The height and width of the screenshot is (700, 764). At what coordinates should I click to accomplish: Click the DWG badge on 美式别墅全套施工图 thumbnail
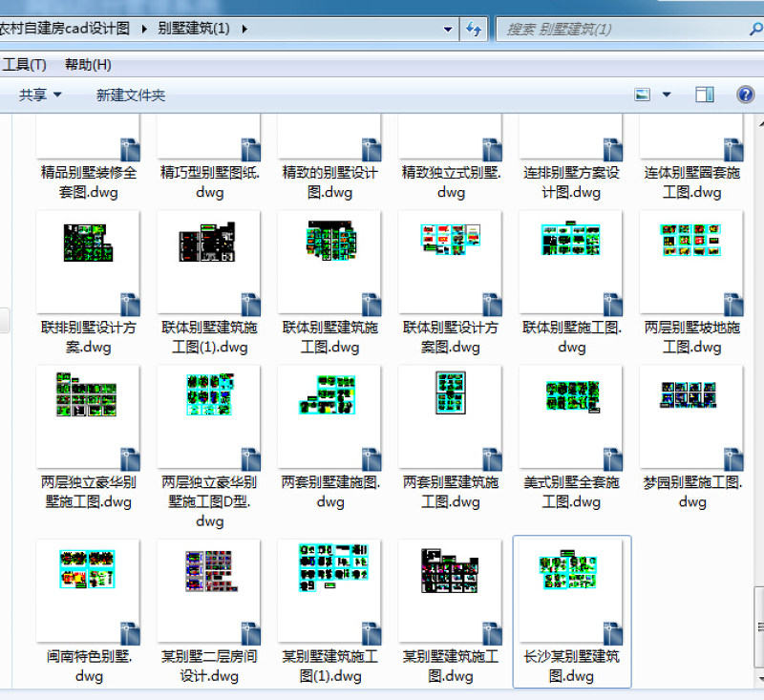tap(613, 459)
